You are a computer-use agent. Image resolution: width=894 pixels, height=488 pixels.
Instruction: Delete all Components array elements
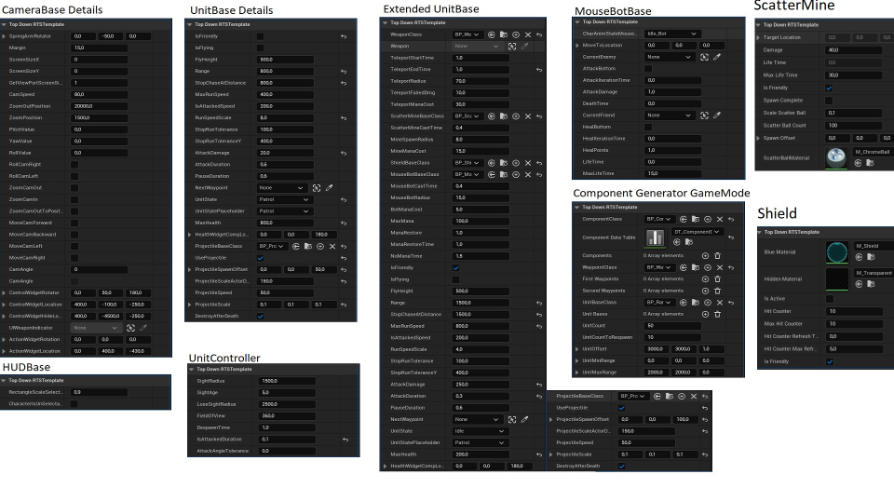coord(718,256)
